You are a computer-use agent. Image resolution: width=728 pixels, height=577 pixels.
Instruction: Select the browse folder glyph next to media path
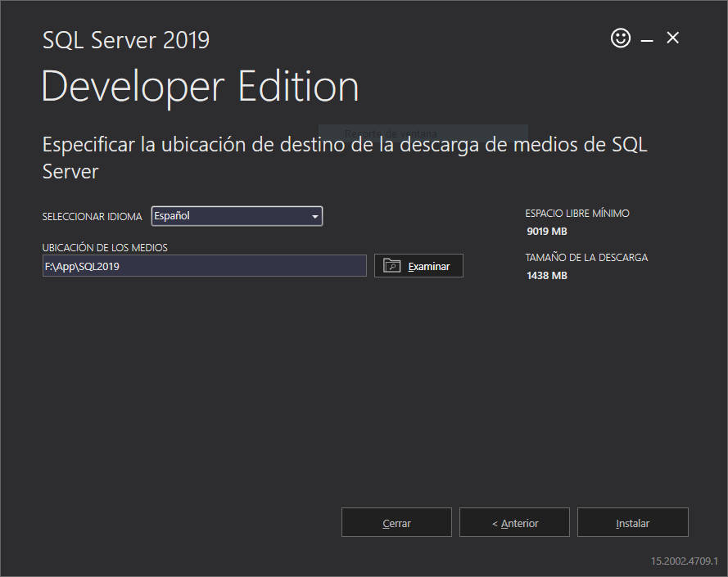391,265
